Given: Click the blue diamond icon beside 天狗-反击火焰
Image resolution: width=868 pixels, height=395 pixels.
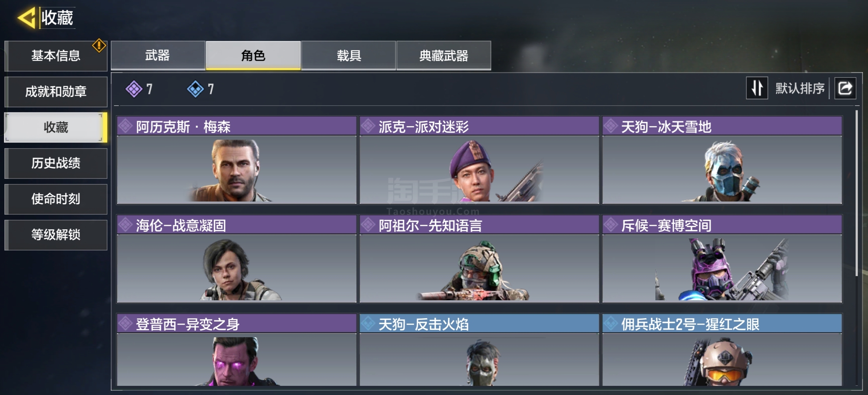Looking at the screenshot, I should point(368,323).
